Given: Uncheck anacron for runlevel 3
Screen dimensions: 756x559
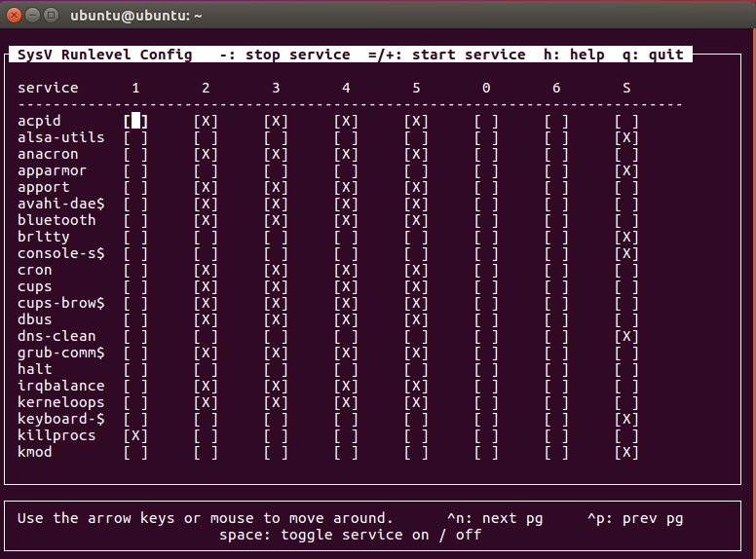Looking at the screenshot, I should click(276, 154).
